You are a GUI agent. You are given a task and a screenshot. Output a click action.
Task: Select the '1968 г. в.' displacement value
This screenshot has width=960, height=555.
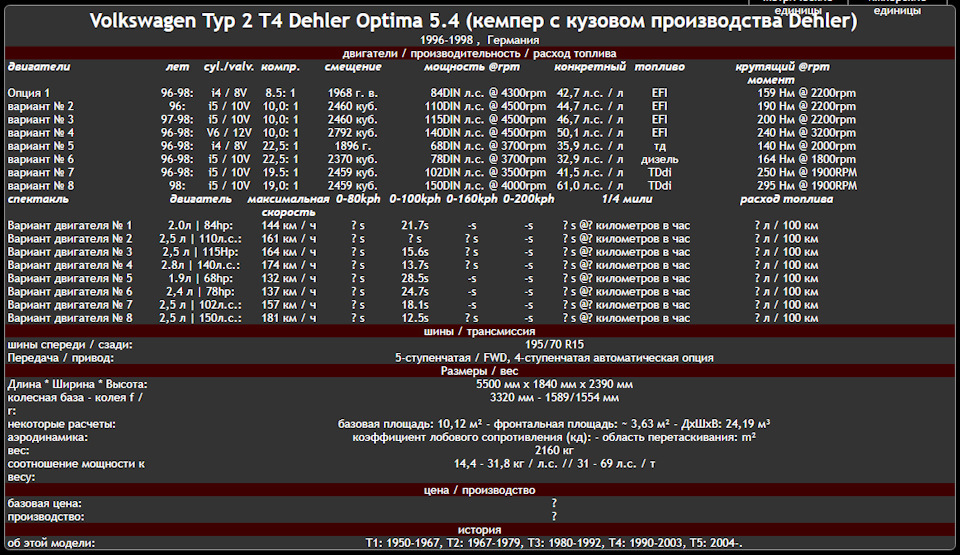(353, 93)
